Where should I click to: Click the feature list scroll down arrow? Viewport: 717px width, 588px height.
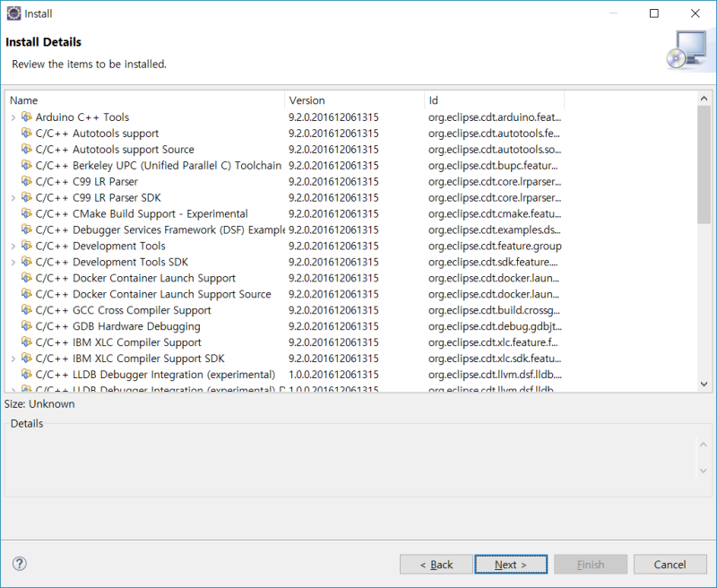pyautogui.click(x=704, y=384)
